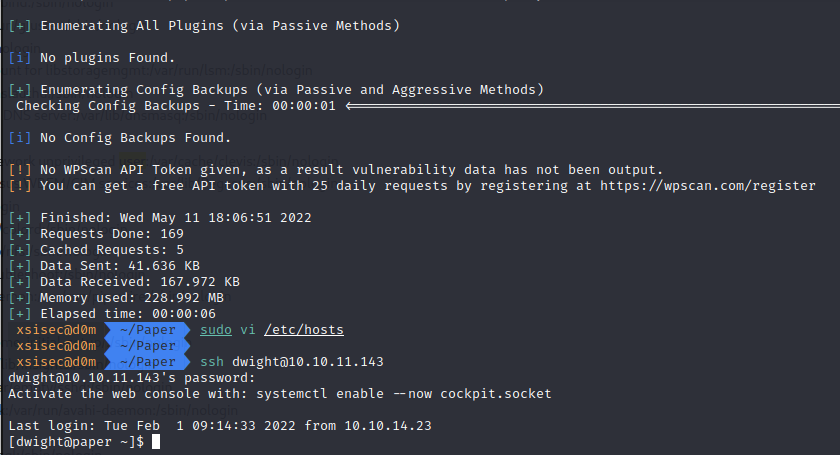
Task: Click the first ~/Paper prompt segment
Action: pyautogui.click(x=147, y=330)
